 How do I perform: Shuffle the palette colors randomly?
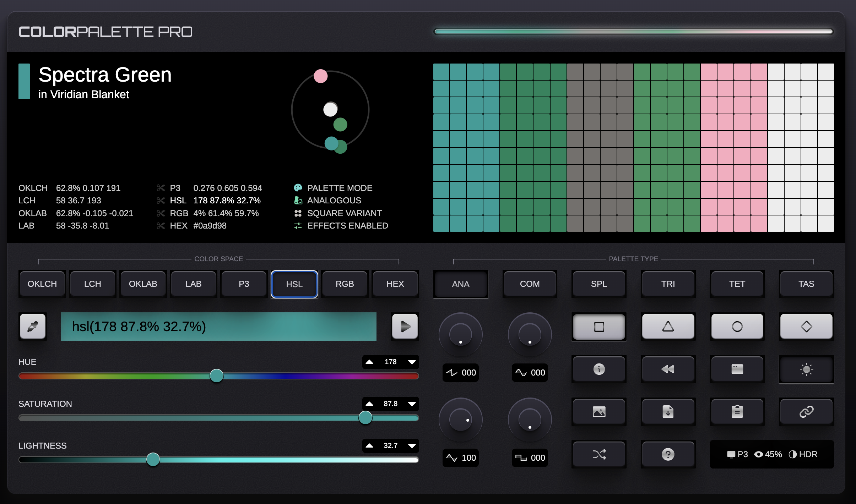click(x=598, y=454)
